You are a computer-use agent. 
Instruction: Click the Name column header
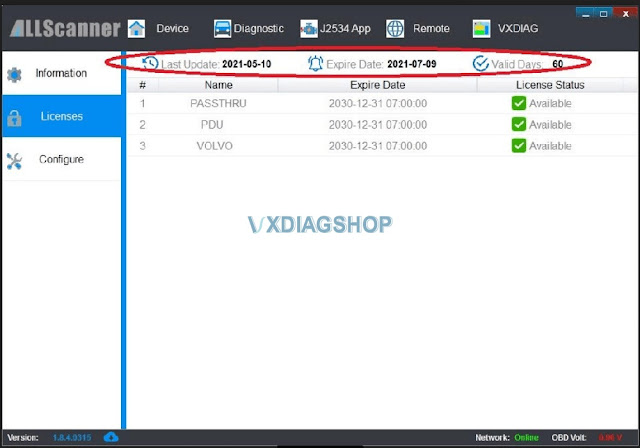[x=218, y=85]
